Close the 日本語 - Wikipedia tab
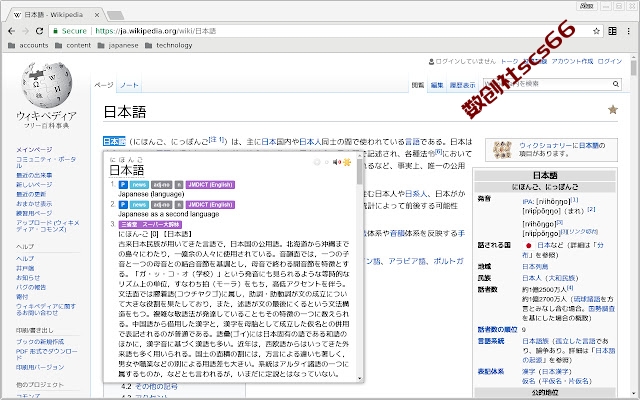 (97, 15)
